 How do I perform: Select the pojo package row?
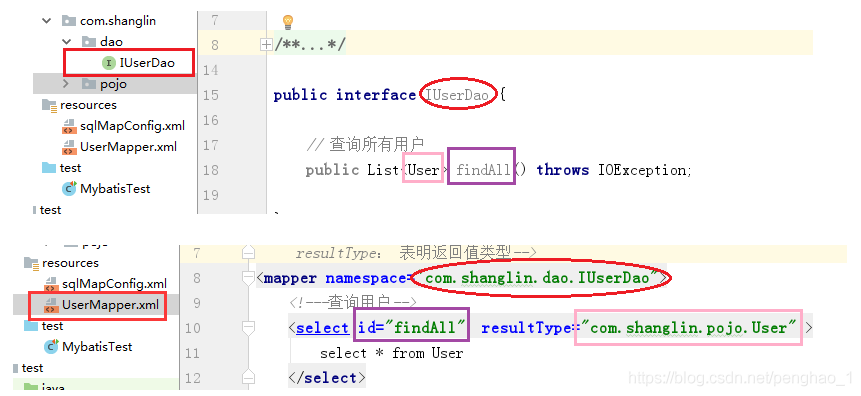115,83
